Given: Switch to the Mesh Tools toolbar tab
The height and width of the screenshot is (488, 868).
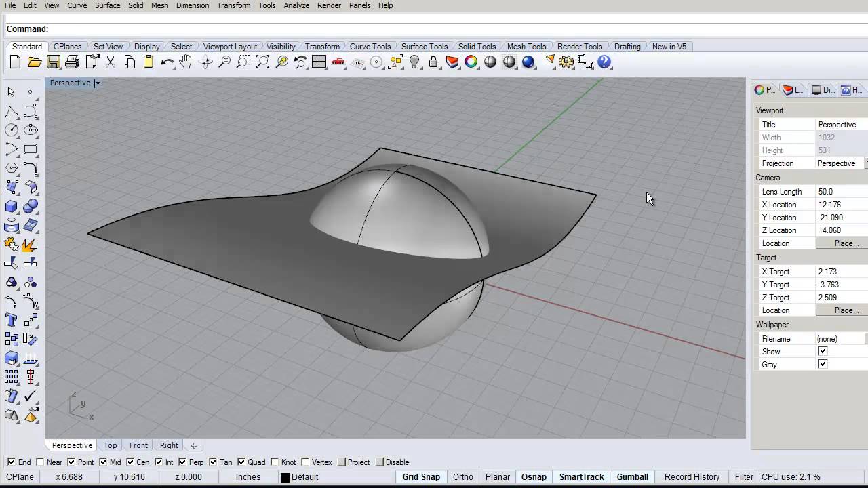Looking at the screenshot, I should coord(526,47).
